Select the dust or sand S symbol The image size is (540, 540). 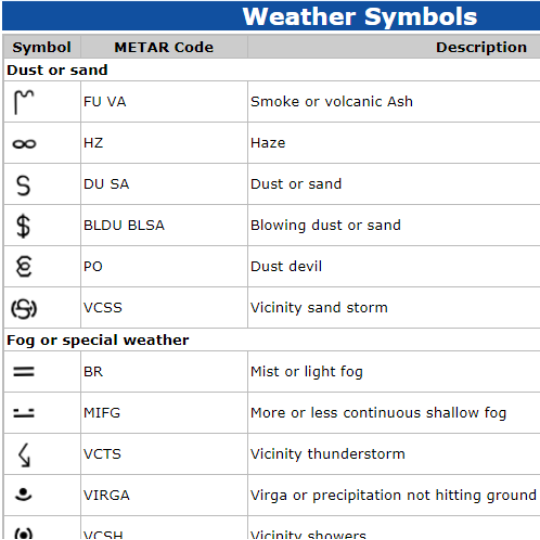point(23,186)
